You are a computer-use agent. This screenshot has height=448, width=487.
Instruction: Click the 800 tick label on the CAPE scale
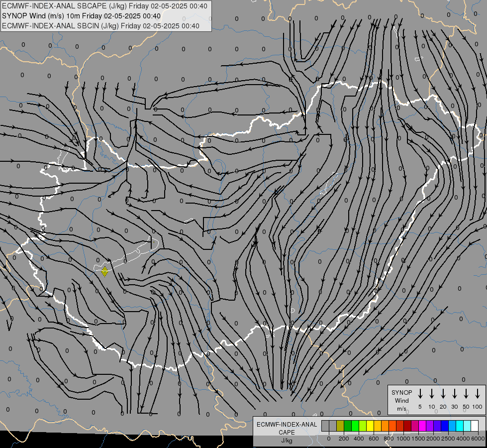pyautogui.click(x=389, y=439)
